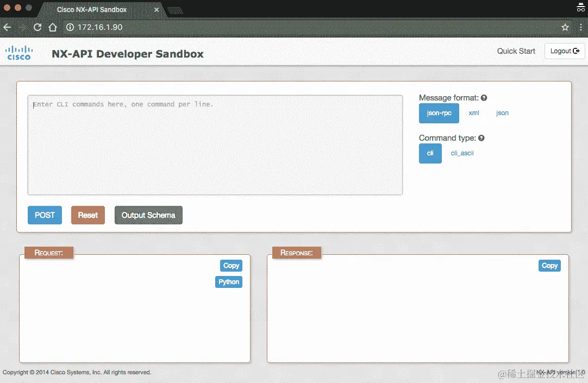588x383 pixels.
Task: Go back with the browser back arrow
Action: tap(7, 27)
